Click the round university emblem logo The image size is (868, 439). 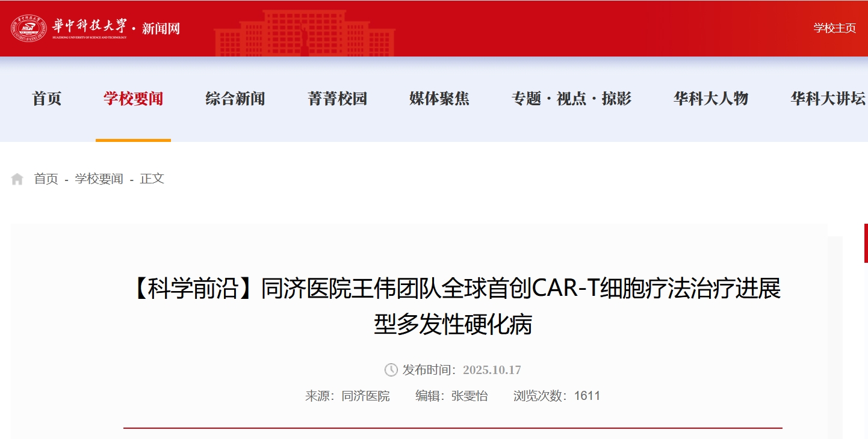28,28
